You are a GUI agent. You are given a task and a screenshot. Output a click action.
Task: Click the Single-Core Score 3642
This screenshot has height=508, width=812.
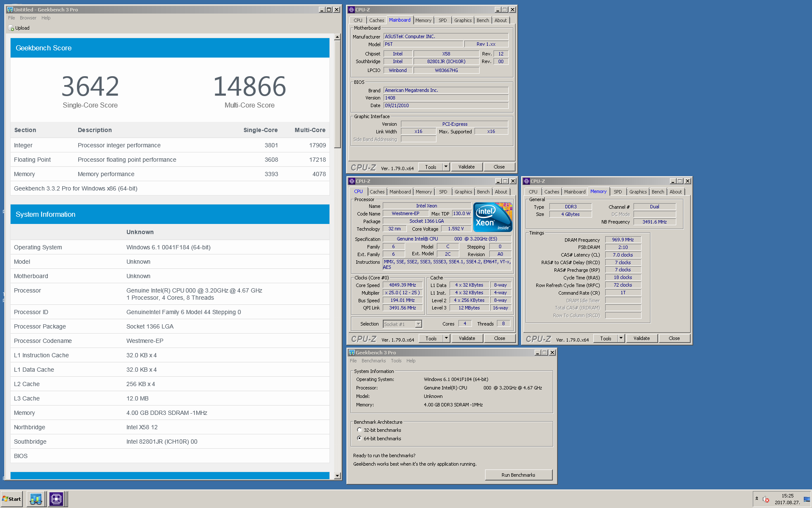90,86
